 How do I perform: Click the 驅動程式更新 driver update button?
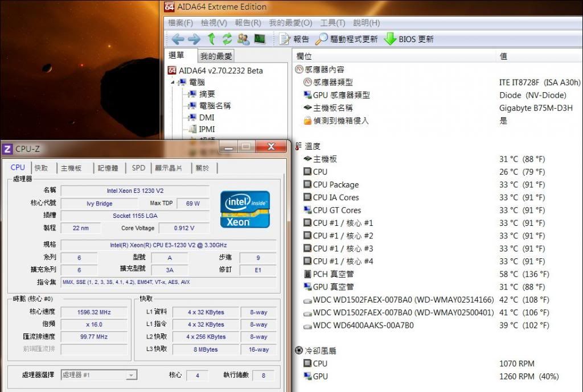pos(346,39)
